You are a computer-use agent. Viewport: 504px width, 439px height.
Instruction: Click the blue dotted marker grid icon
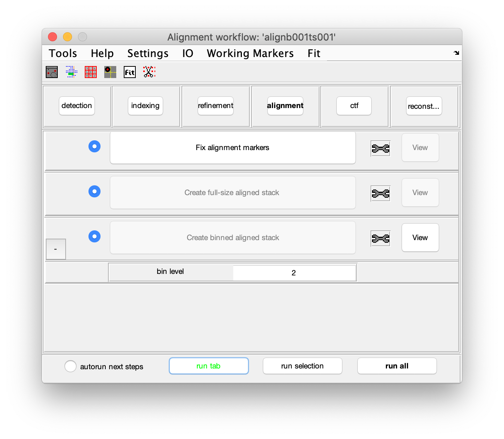[x=71, y=72]
